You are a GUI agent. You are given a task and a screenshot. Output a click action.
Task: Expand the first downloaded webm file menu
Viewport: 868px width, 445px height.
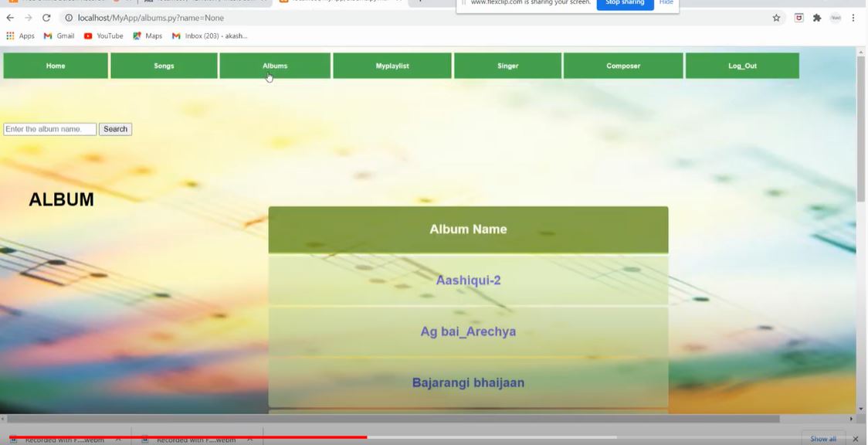pyautogui.click(x=117, y=438)
